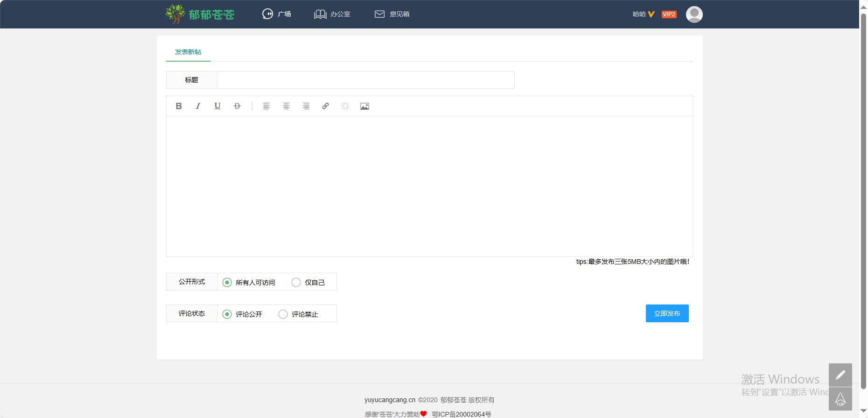This screenshot has height=418, width=868.
Task: Click the scrollbar down arrow
Action: [x=863, y=411]
